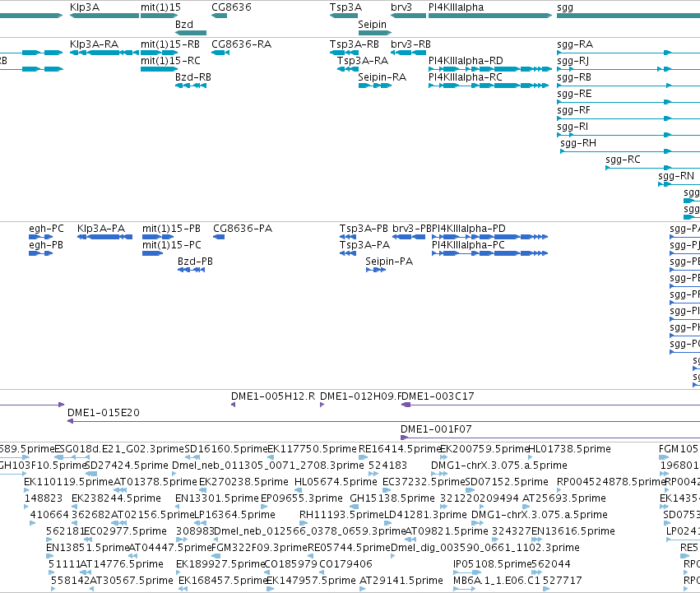Viewport: 700px width, 593px height.
Task: Click protein PI4KIIIalpha-PC
Action: coord(489,253)
